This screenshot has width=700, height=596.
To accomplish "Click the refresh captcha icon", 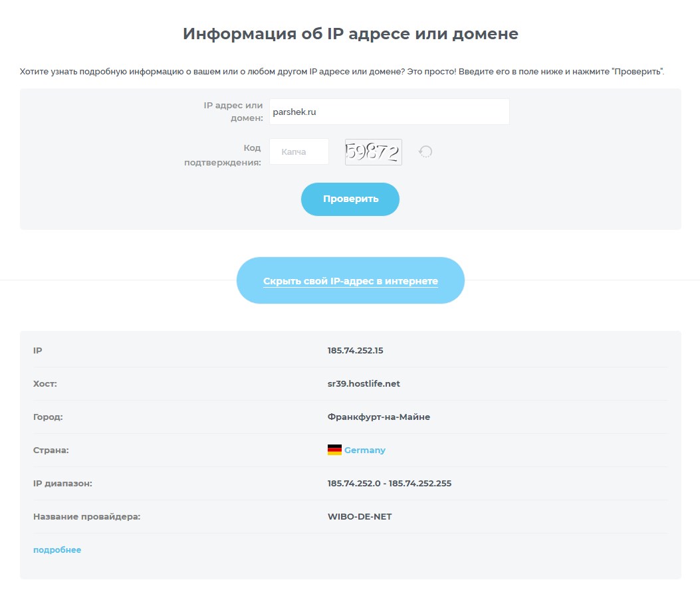I will (x=425, y=152).
